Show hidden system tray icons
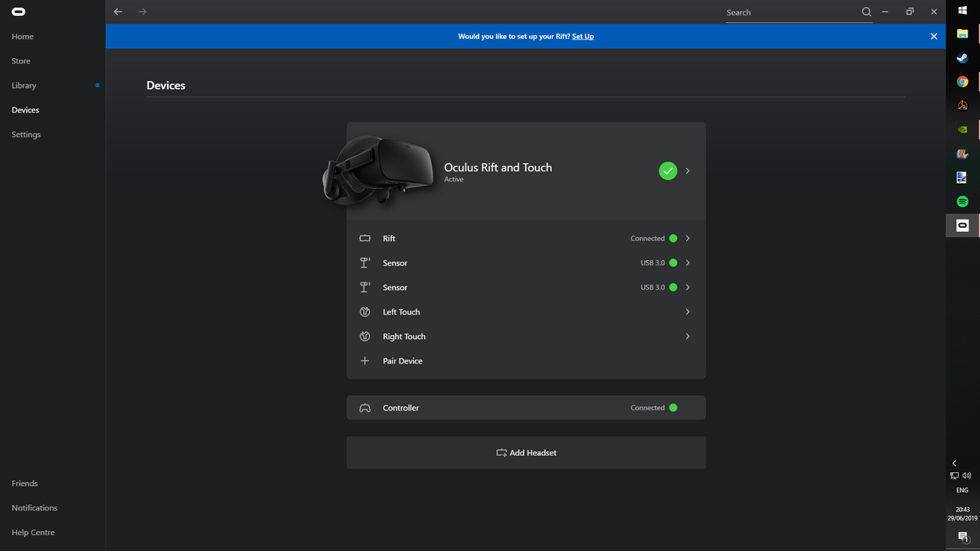Screen dimensions: 980x551 pos(954,463)
